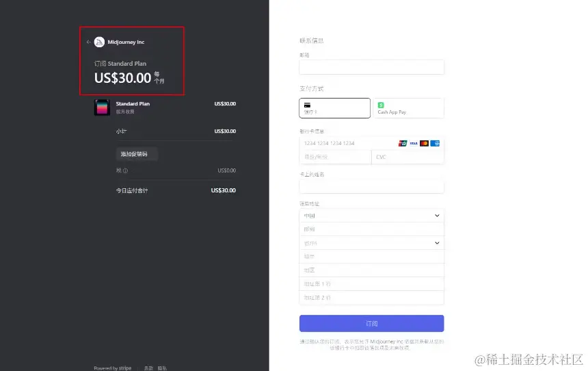The height and width of the screenshot is (371, 588).
Task: Open the privacy link in footer
Action: point(162,368)
